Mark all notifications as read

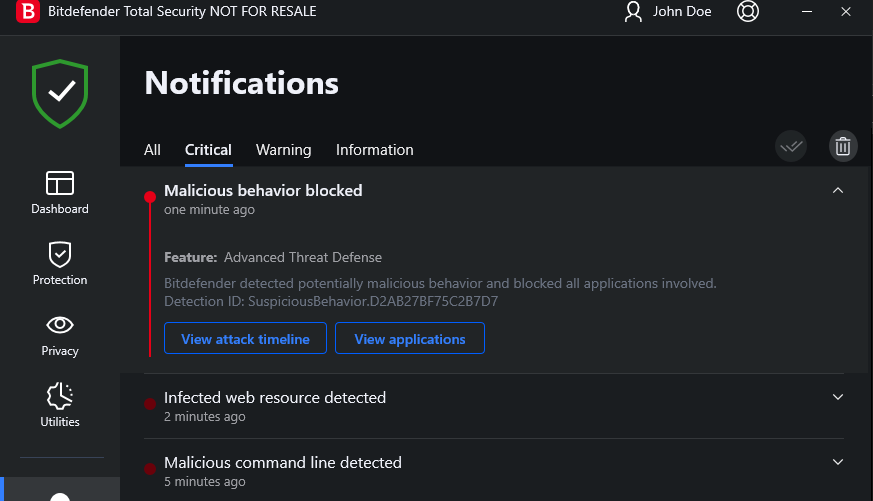click(792, 146)
